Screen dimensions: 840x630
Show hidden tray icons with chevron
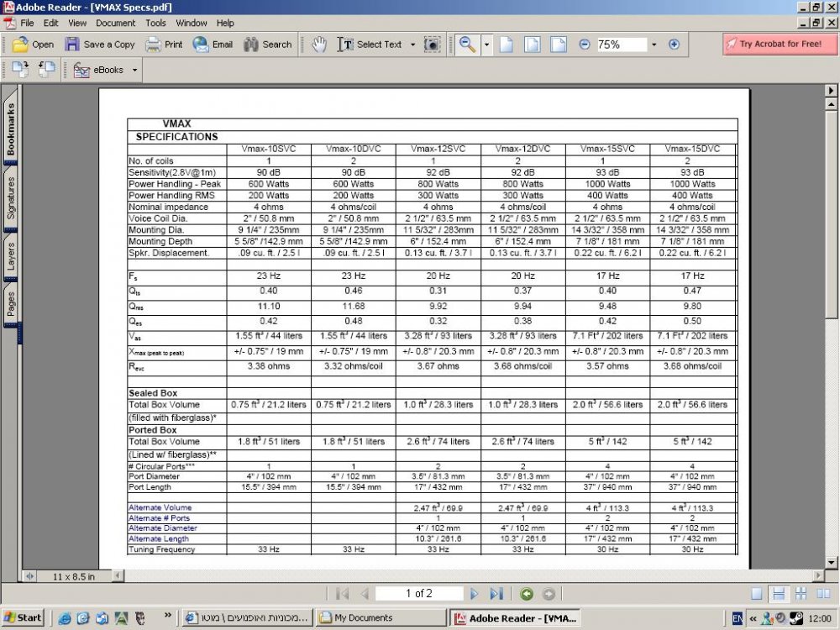tap(753, 618)
